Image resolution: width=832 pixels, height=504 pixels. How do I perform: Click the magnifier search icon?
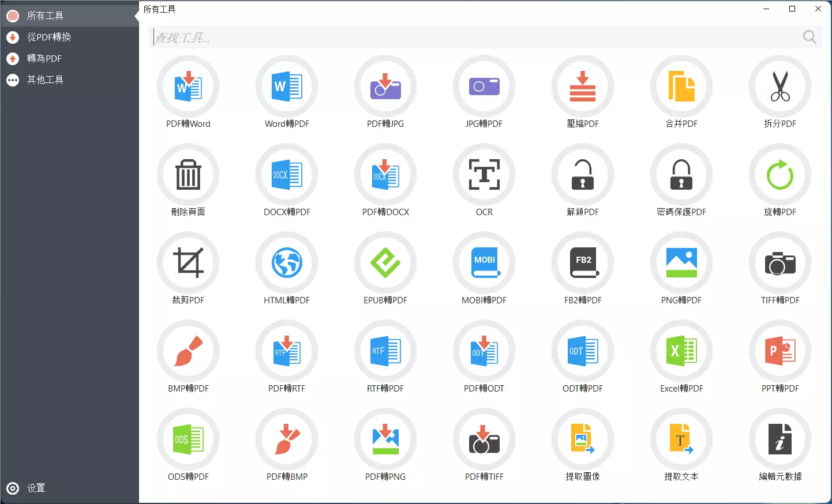pyautogui.click(x=809, y=37)
